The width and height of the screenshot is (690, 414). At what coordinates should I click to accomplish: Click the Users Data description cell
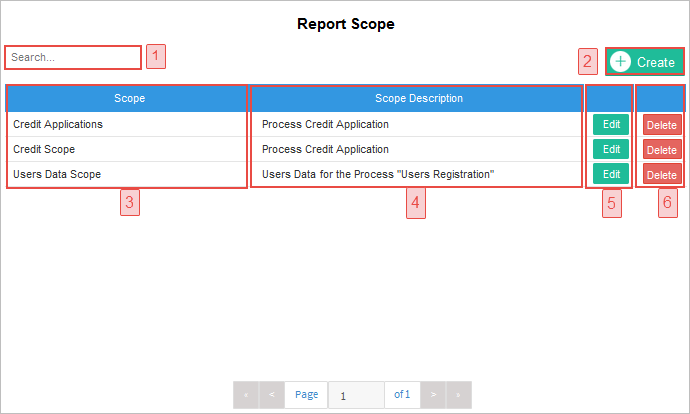378,174
